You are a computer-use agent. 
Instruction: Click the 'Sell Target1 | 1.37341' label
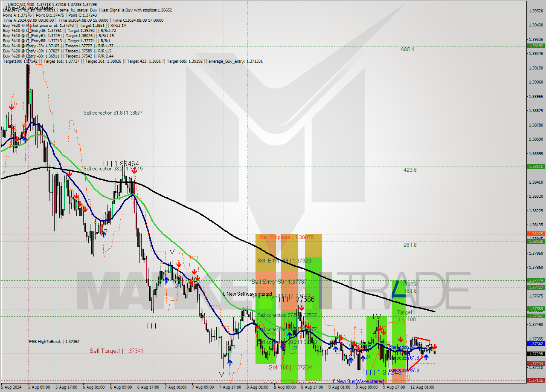pyautogui.click(x=116, y=351)
